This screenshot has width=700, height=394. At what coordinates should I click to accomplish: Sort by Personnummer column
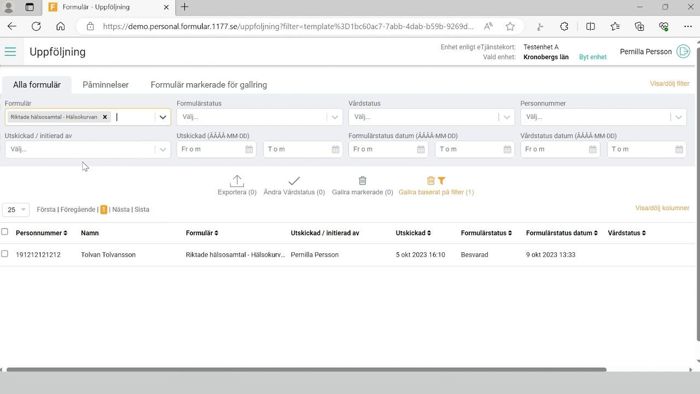pyautogui.click(x=41, y=233)
